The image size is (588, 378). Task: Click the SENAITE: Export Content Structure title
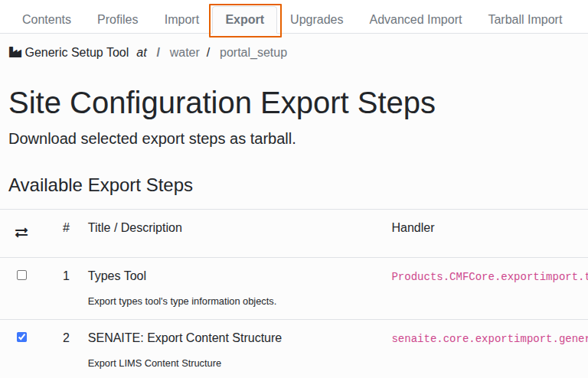(x=185, y=337)
